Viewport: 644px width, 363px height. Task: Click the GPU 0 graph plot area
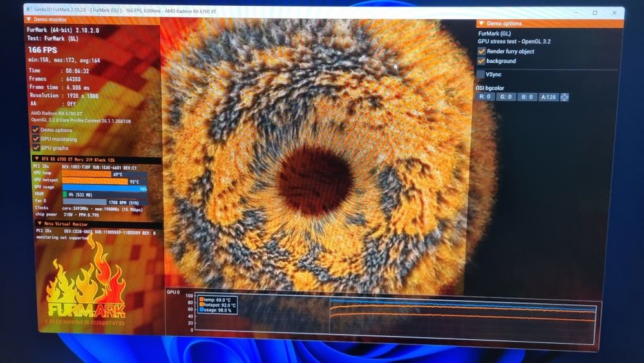pos(395,317)
